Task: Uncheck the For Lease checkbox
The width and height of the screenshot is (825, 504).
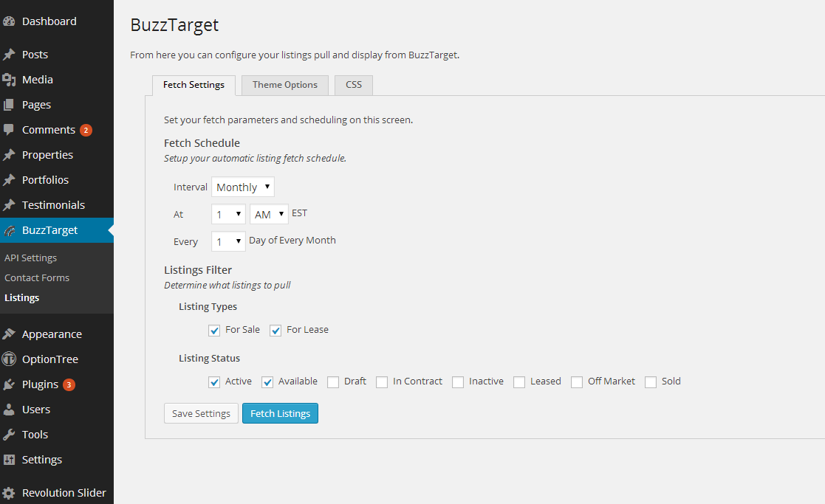Action: [275, 331]
